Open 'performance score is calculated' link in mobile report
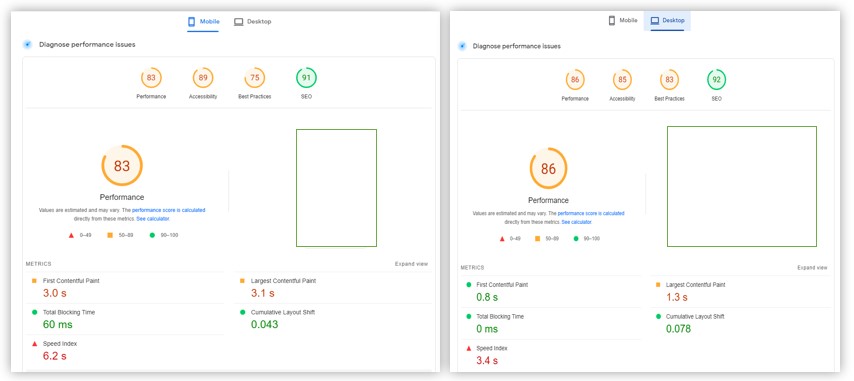The width and height of the screenshot is (854, 381). (169, 210)
